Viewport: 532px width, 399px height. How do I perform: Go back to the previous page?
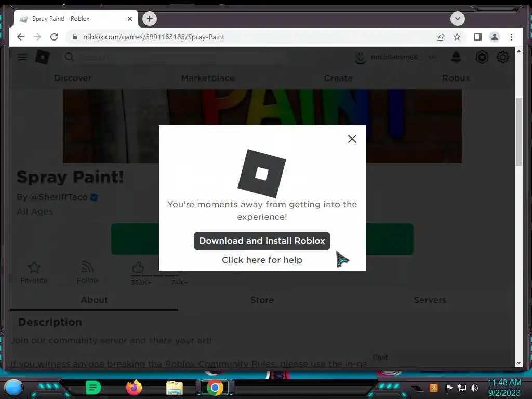(x=21, y=37)
